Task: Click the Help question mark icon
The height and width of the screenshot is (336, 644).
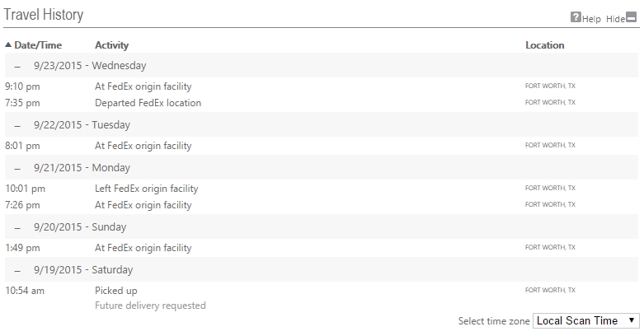Action: coord(576,17)
